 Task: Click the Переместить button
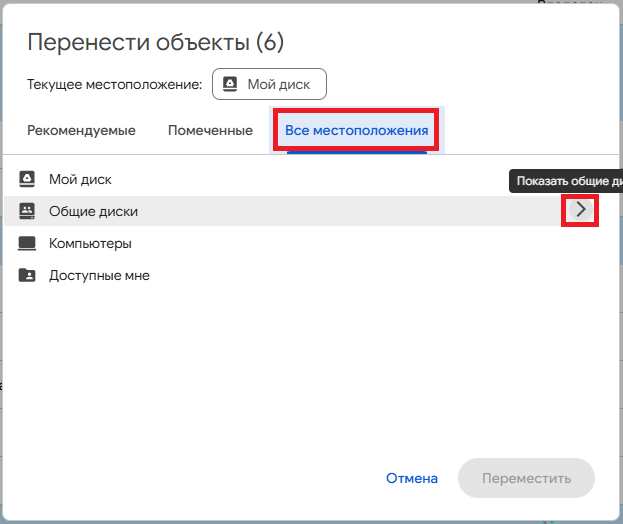pyautogui.click(x=526, y=478)
